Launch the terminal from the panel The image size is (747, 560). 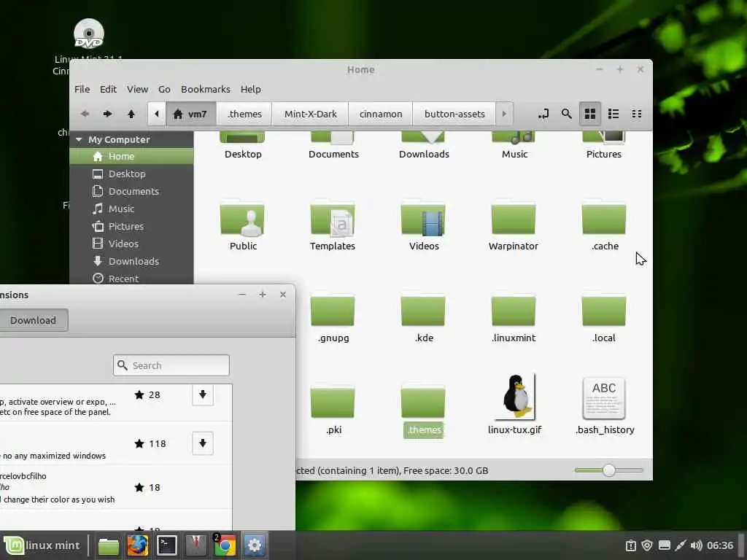[x=167, y=545]
